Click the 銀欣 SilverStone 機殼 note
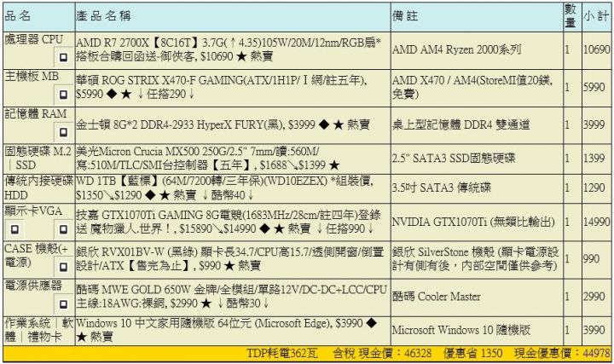 476,258
